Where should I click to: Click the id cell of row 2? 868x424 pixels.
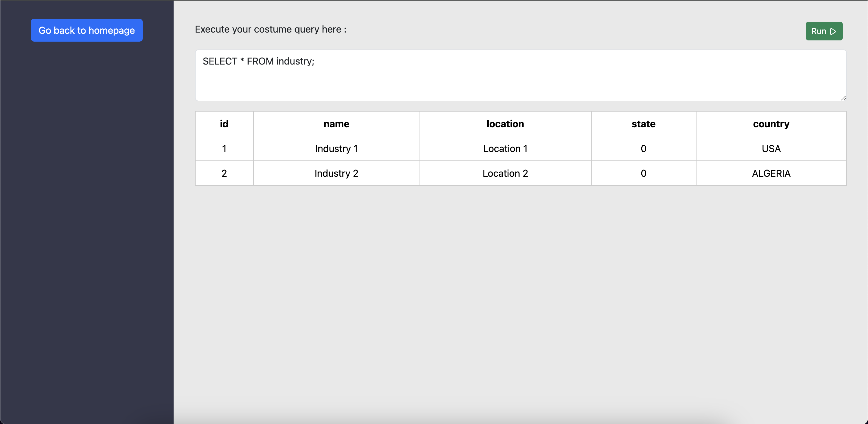[x=224, y=173]
